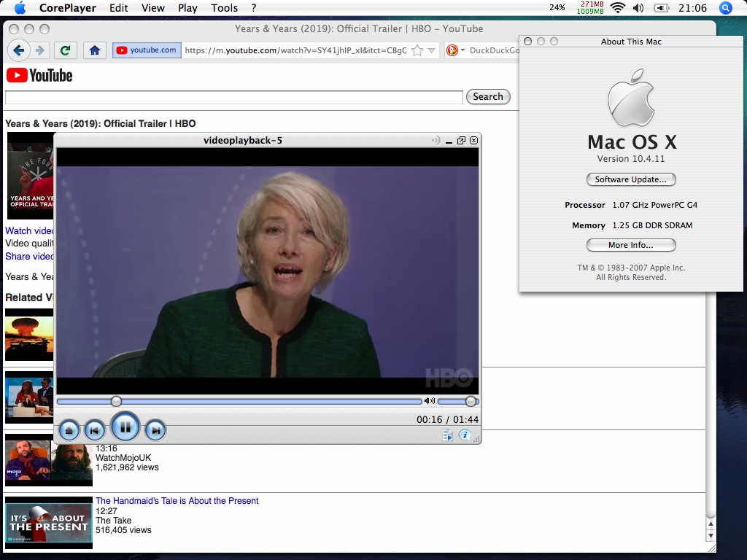
Task: Click the WatchMojoUK channel name
Action: coord(123,458)
